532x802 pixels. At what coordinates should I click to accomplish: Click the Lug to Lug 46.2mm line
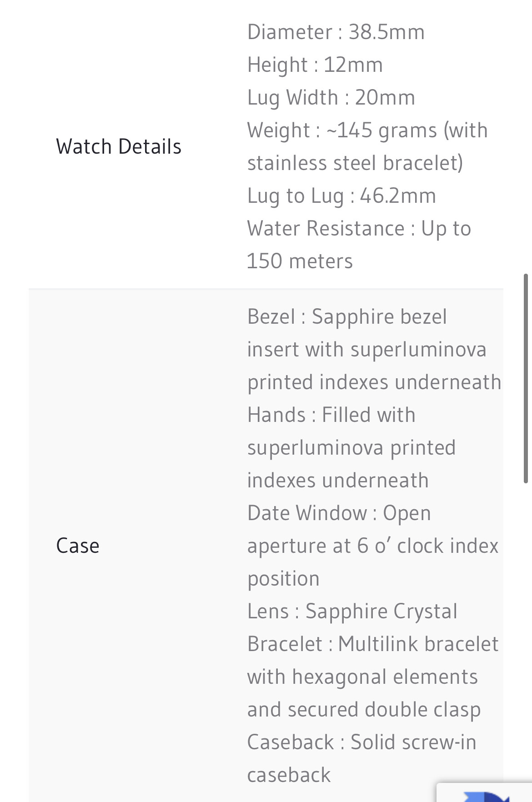coord(341,195)
